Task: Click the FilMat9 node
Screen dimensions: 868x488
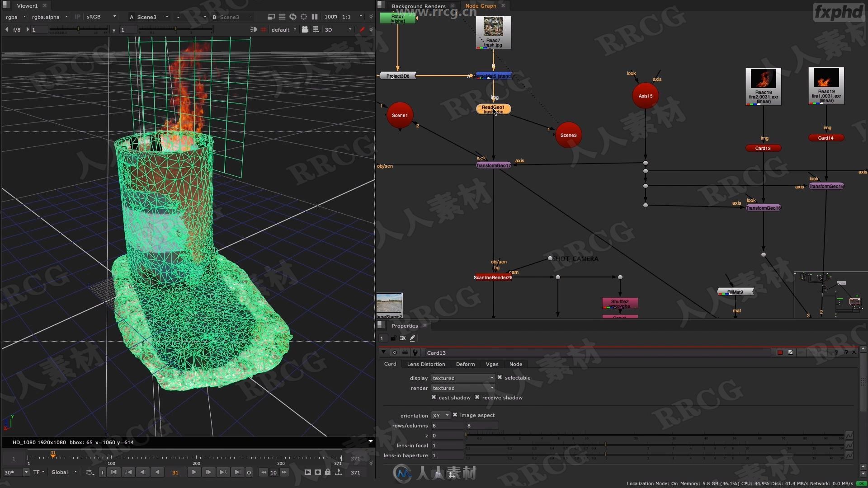Action: coord(737,291)
